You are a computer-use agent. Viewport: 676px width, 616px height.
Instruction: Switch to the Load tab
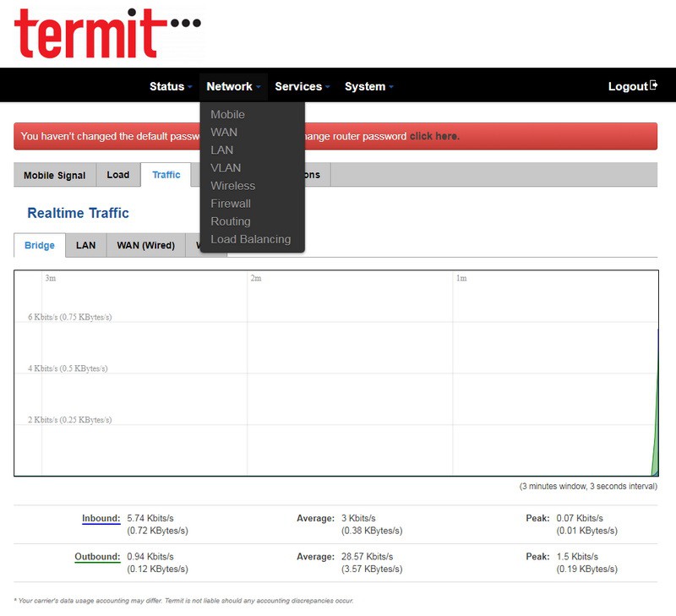(117, 175)
